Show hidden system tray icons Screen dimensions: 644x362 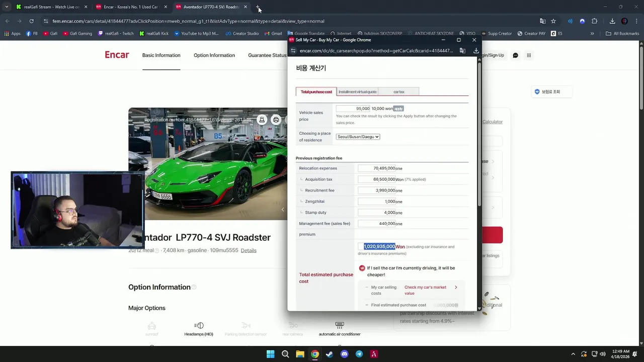pyautogui.click(x=573, y=354)
